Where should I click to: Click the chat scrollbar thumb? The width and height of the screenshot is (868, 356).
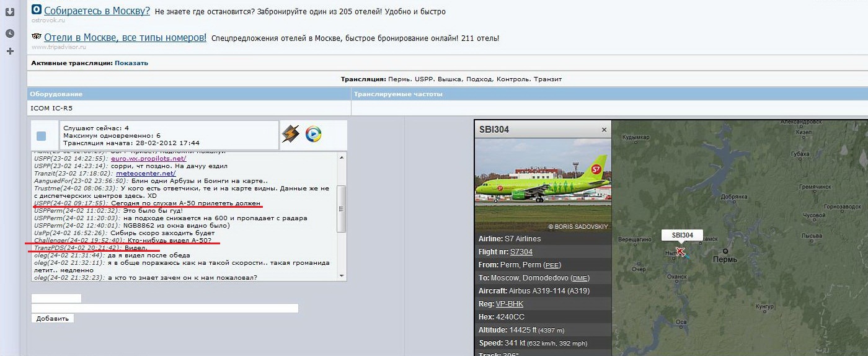(x=341, y=208)
